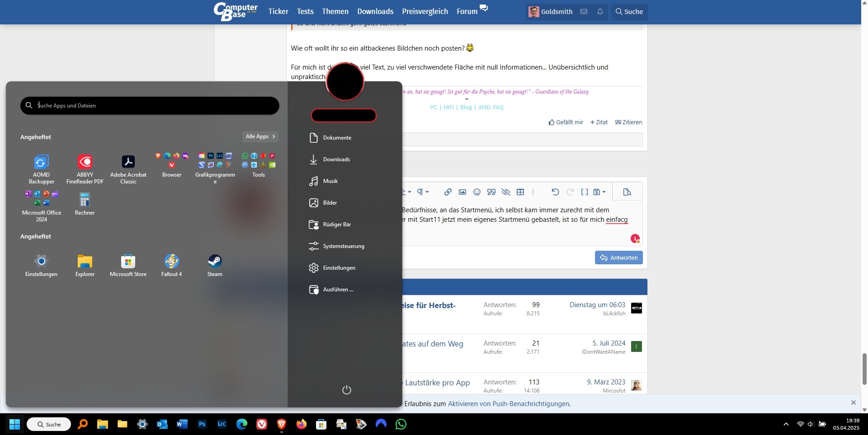Click the + Zitat link

coord(599,122)
